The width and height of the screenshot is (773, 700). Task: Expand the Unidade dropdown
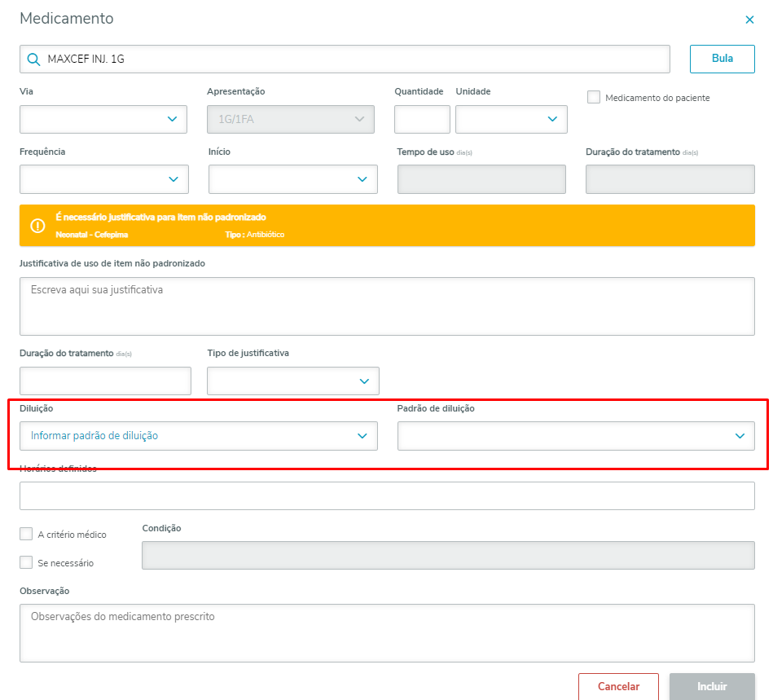[511, 119]
